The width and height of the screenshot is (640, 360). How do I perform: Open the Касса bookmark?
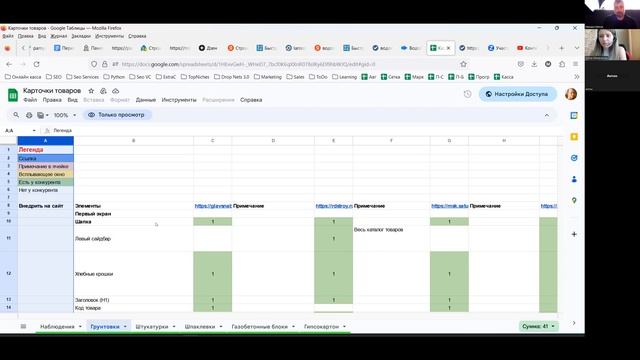click(504, 77)
